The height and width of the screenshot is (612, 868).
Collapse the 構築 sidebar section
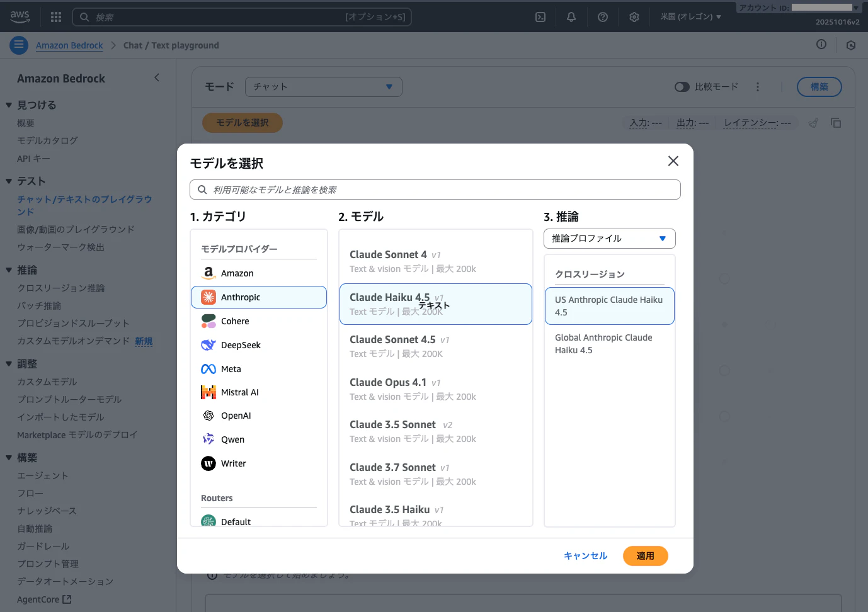pos(9,458)
